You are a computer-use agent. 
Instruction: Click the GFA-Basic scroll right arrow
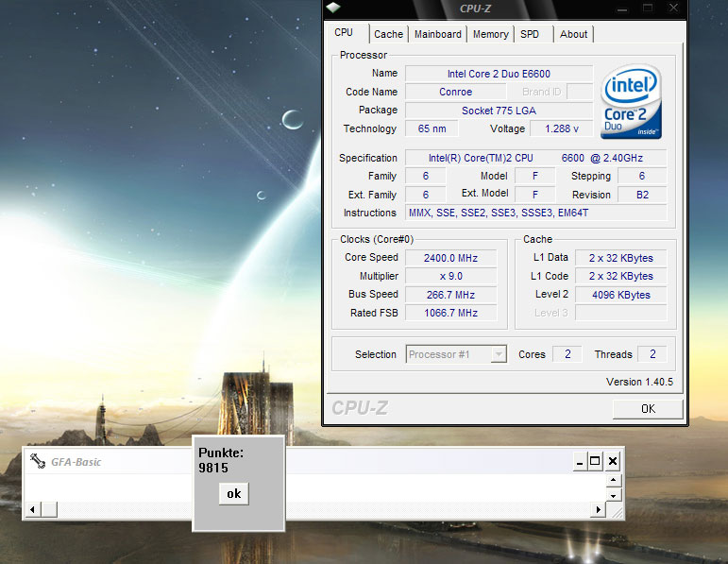coord(599,509)
